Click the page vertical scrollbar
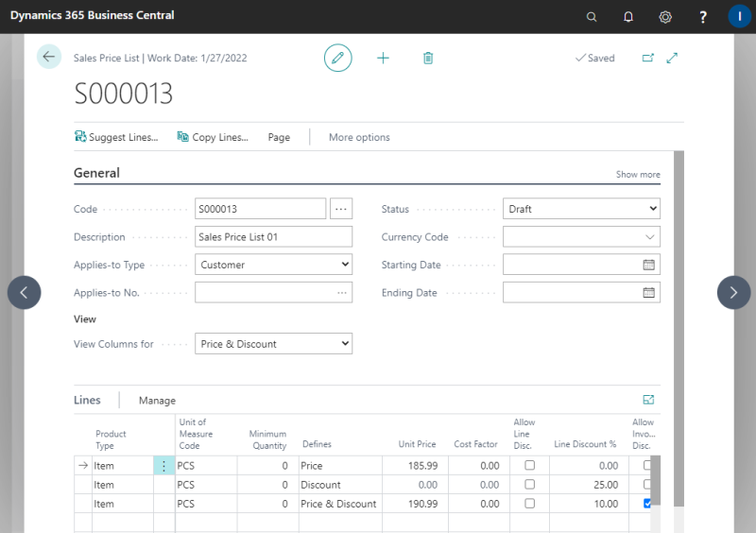This screenshot has width=756, height=533. 679,328
